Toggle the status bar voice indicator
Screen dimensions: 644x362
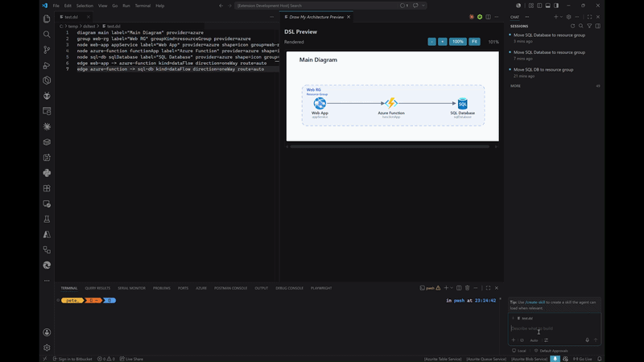point(555,359)
